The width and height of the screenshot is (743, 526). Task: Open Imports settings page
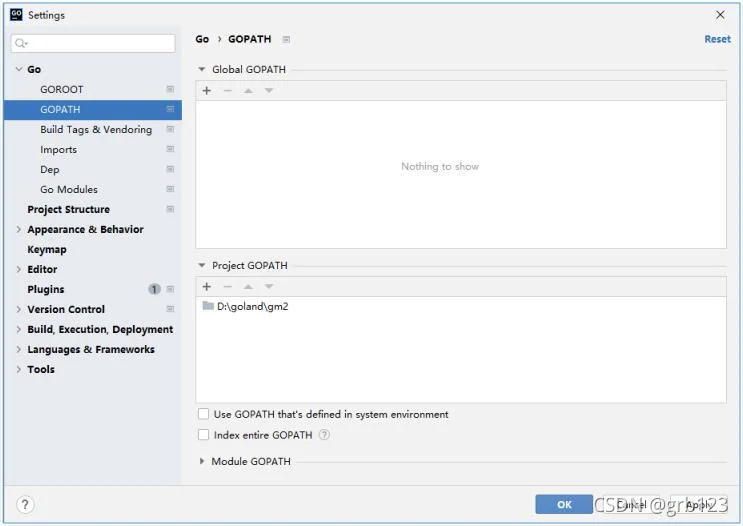point(58,149)
